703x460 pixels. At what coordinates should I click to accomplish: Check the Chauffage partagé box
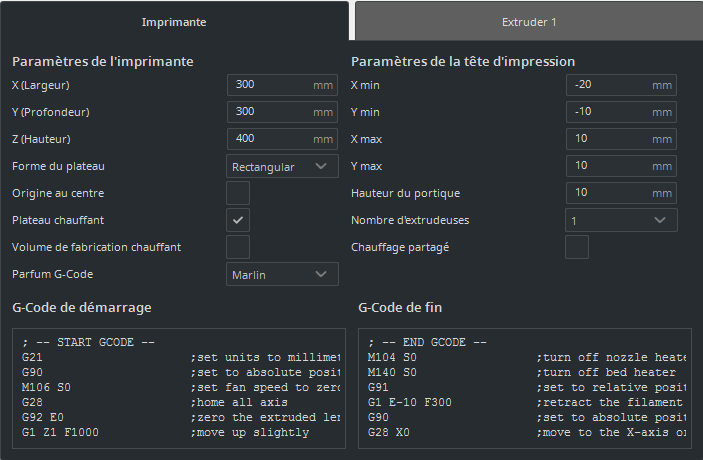pyautogui.click(x=577, y=247)
